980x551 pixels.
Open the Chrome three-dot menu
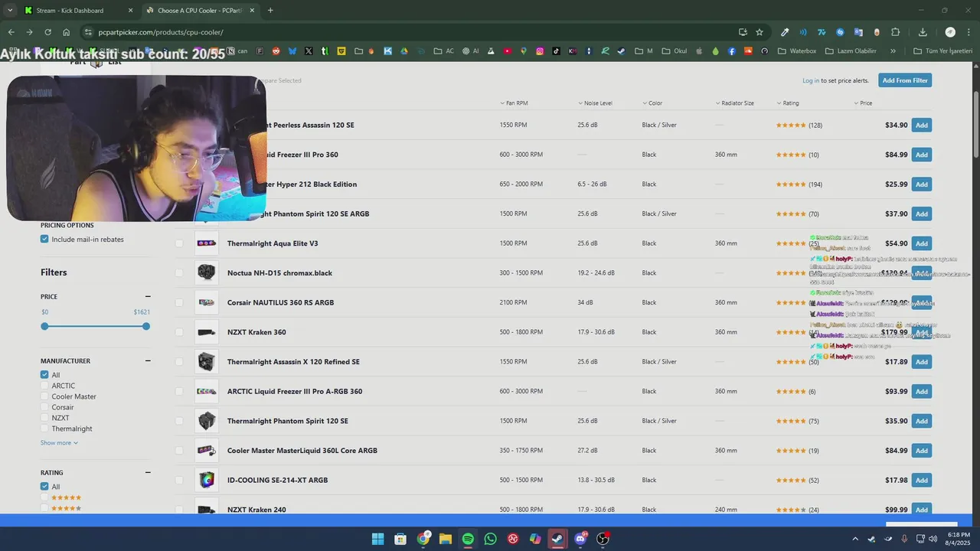[969, 32]
